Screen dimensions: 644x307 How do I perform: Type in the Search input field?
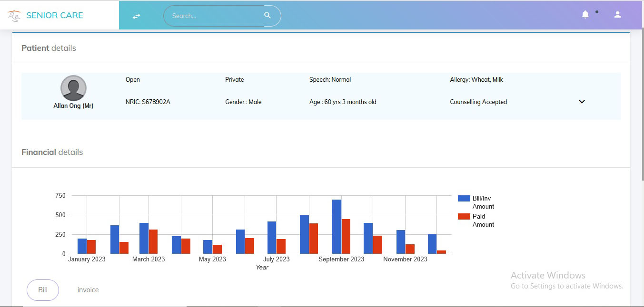pos(214,16)
